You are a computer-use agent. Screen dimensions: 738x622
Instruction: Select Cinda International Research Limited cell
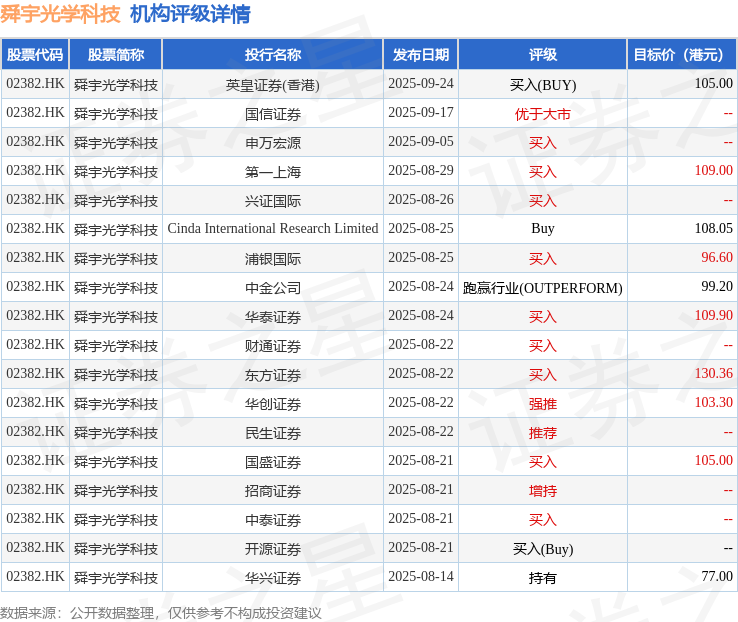(x=273, y=229)
